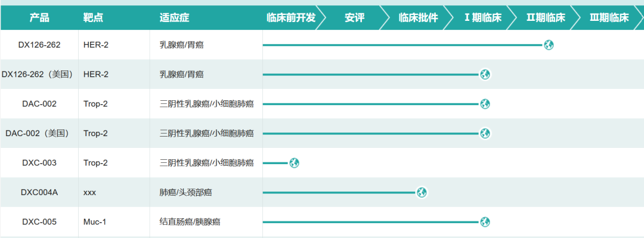Viewport: 644px width, 238px height.
Task: Click 乳腺癌/胃癌 in DX126-262 row
Action: click(181, 45)
